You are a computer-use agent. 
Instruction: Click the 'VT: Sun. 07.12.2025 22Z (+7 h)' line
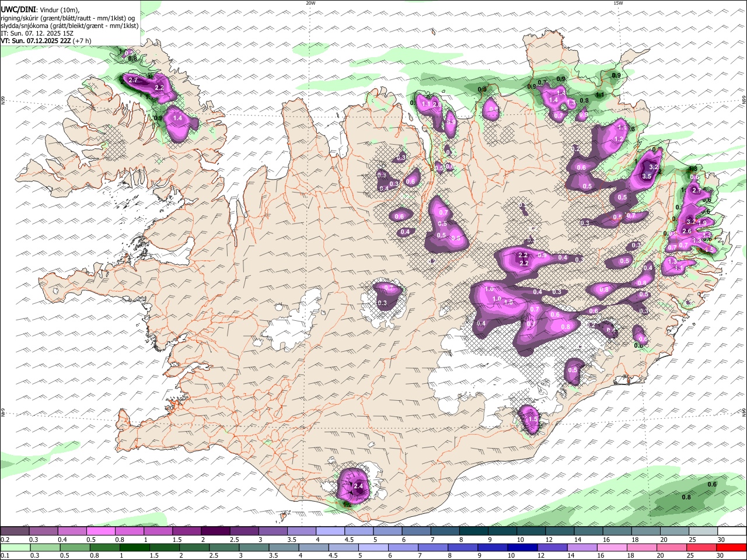point(46,41)
